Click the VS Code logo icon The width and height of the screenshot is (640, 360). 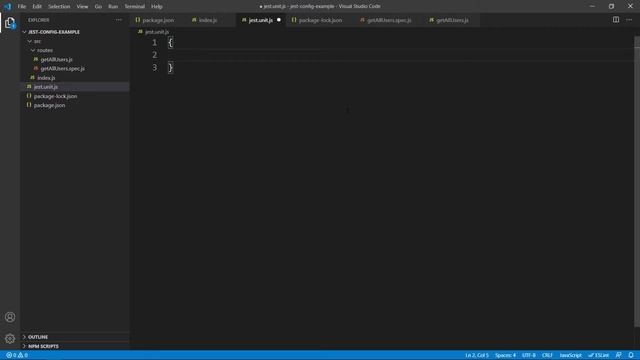(x=8, y=6)
